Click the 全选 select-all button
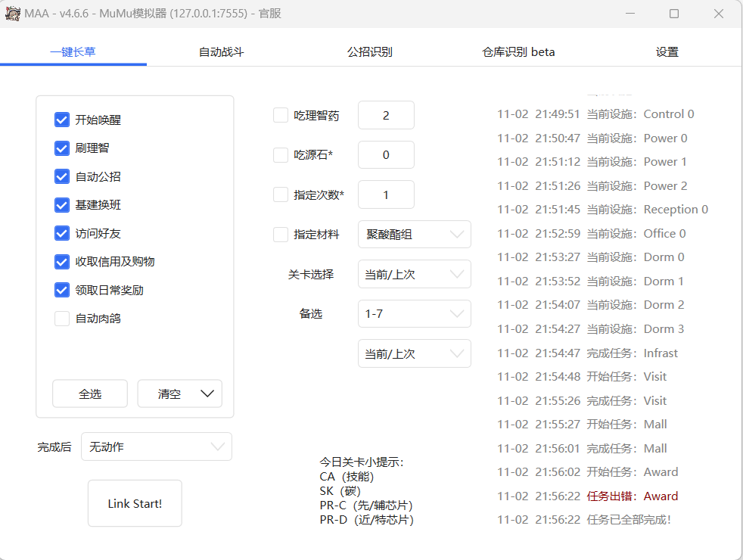 click(x=89, y=394)
